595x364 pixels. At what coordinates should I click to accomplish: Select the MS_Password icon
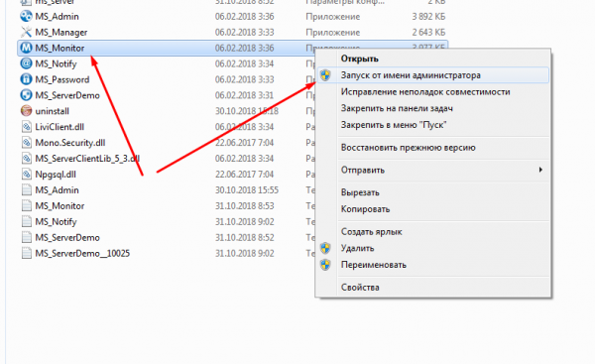[26, 79]
